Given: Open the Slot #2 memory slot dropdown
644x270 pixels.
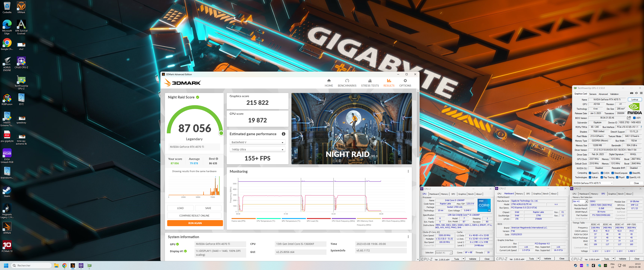Looking at the screenshot, I should tap(580, 201).
